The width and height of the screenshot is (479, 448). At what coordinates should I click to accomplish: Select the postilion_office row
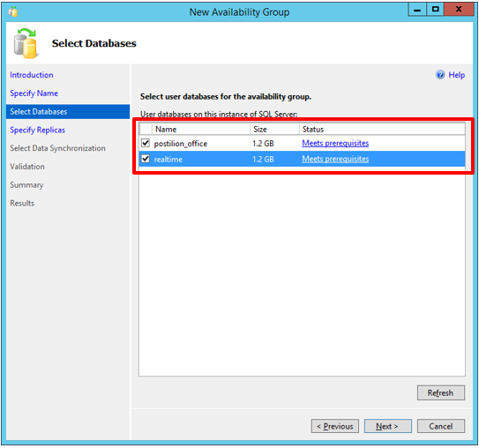(x=302, y=143)
